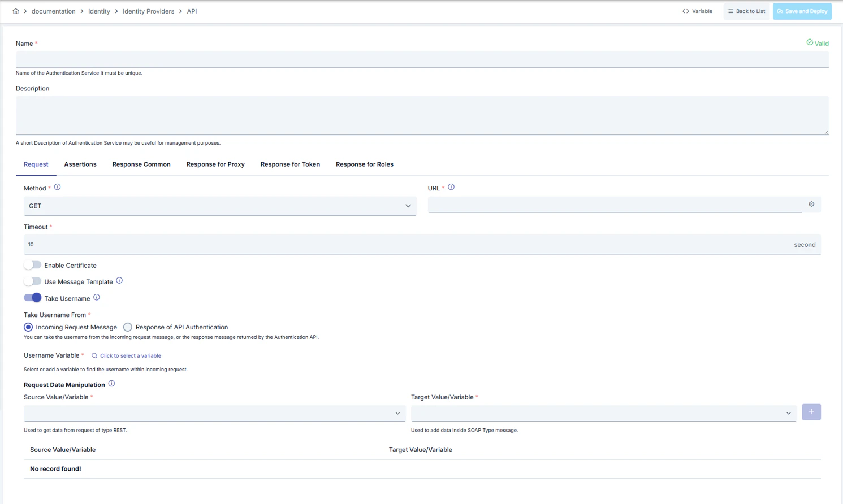Viewport: 843px width, 504px height.
Task: Open the Request Data Manipulation info tooltip
Action: click(111, 383)
